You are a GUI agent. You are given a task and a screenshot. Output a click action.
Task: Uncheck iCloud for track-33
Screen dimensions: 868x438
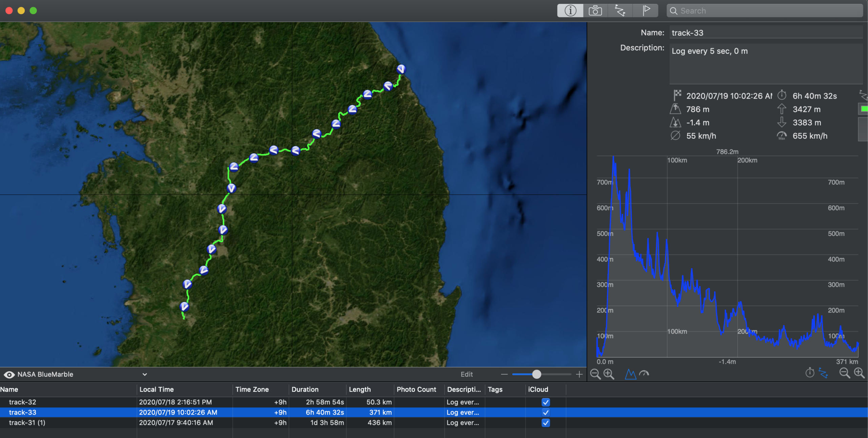[x=546, y=412]
